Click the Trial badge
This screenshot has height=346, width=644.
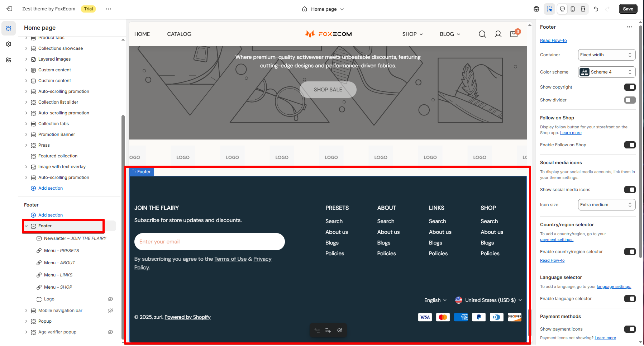click(88, 9)
